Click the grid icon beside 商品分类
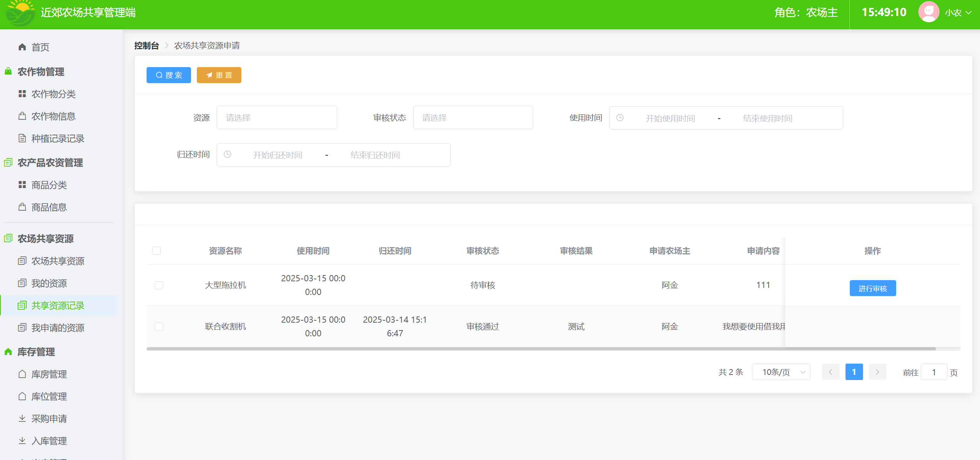This screenshot has width=980, height=460. [x=22, y=185]
